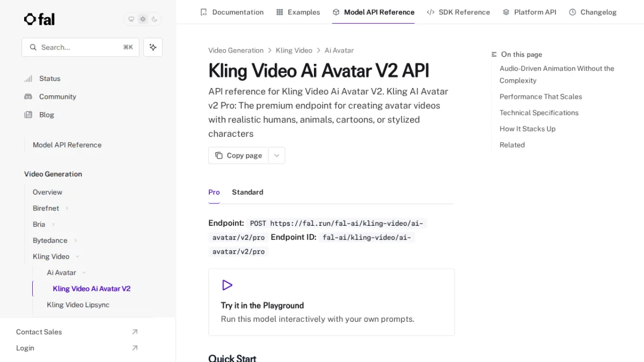
Task: Click the Playground play triangle icon
Action: point(227,285)
